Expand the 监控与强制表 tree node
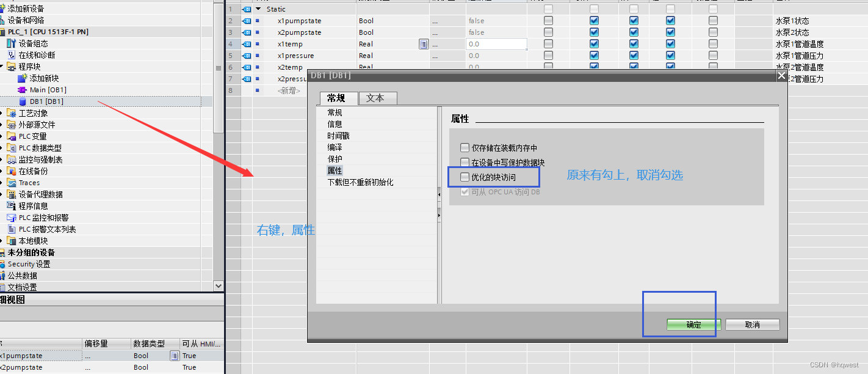The image size is (868, 374). click(2, 159)
